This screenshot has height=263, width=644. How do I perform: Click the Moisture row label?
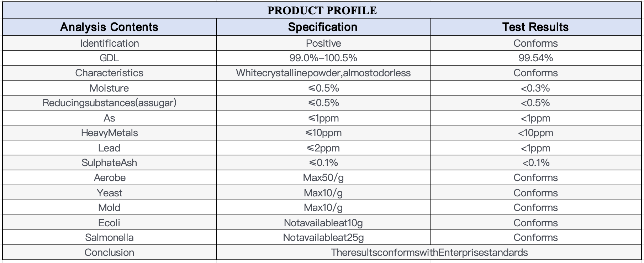[110, 88]
